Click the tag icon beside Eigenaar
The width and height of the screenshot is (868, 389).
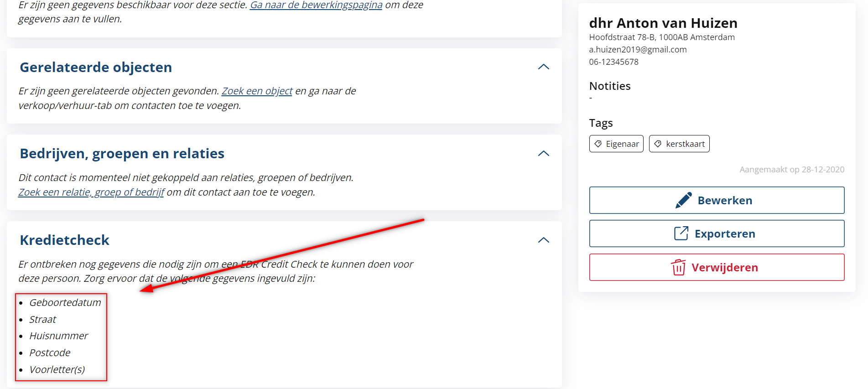tap(598, 144)
